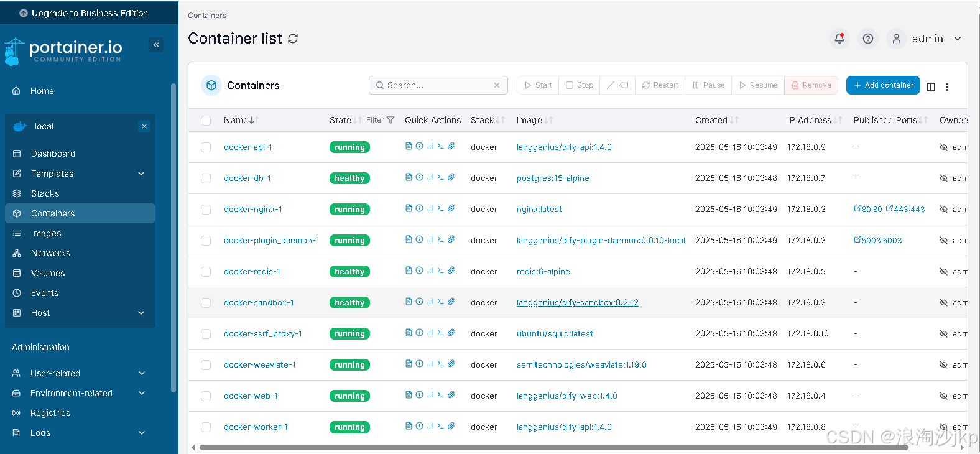Image resolution: width=980 pixels, height=454 pixels.
Task: Open exec console icon for docker-nginx-1
Action: click(440, 208)
